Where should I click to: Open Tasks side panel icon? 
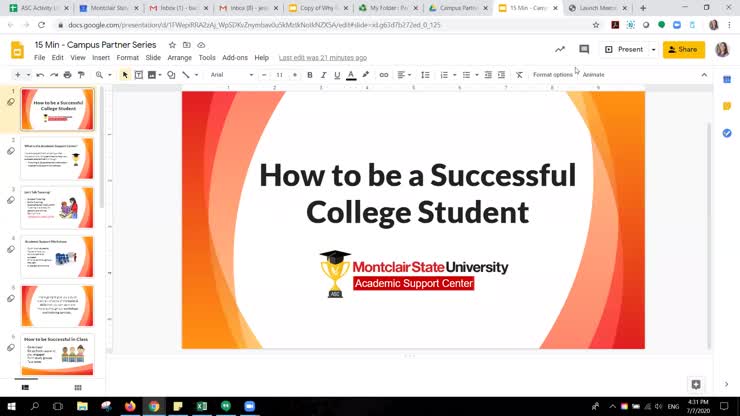[x=727, y=133]
